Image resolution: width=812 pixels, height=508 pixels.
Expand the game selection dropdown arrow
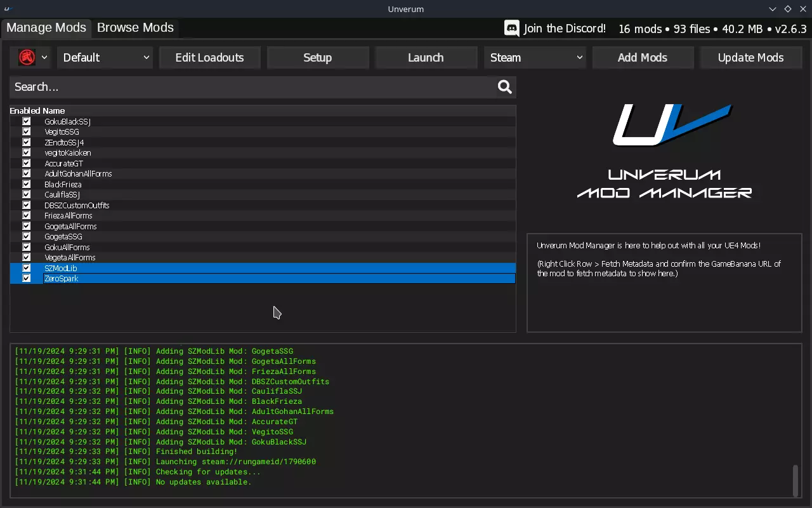[44, 57]
